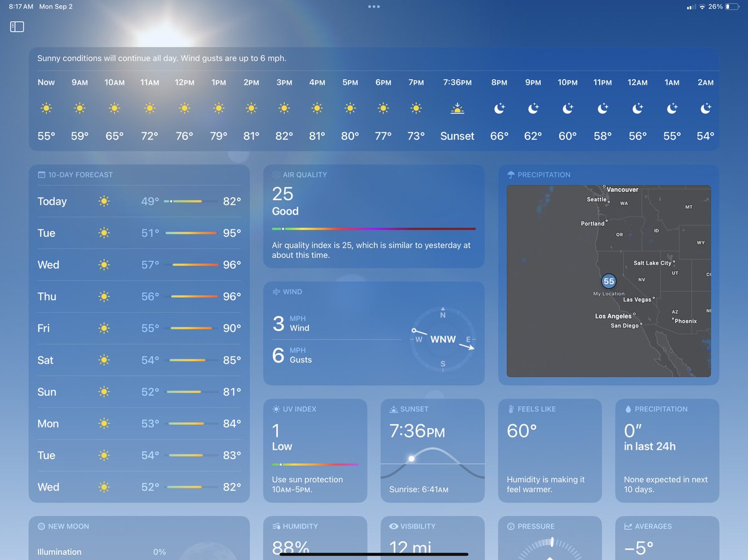Tap the 3PM hourly forecast temperature 82°
Screen dimensions: 748x560
(x=284, y=136)
